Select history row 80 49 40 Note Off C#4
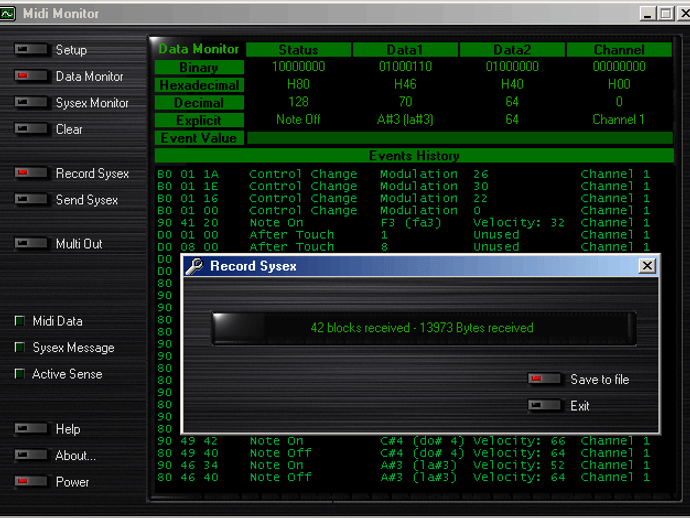Screen dimensions: 690x518 404,453
